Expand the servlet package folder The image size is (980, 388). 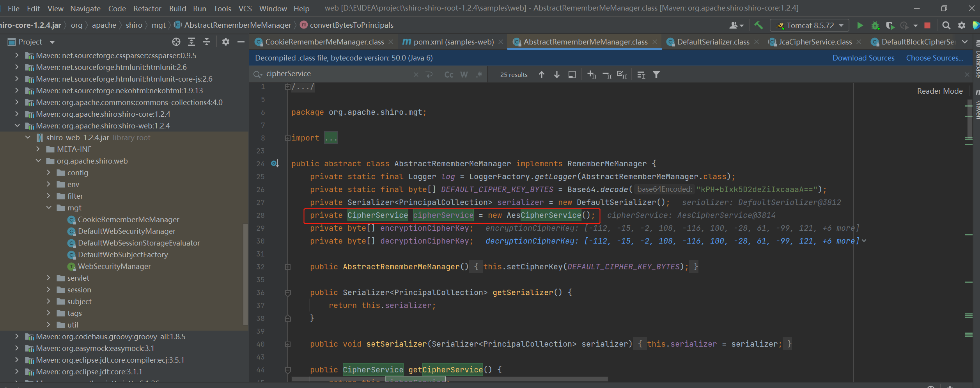(49, 278)
